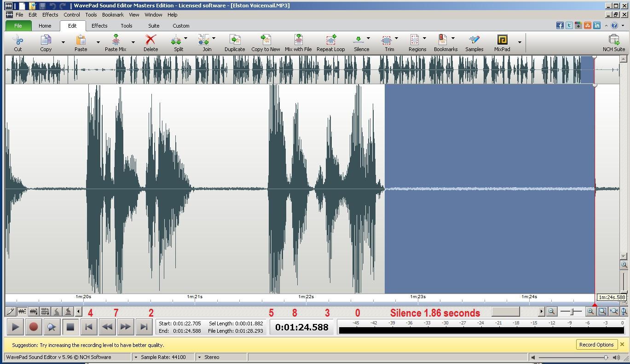The image size is (630, 364).
Task: Click the Paste Mix tool
Action: pos(116,43)
